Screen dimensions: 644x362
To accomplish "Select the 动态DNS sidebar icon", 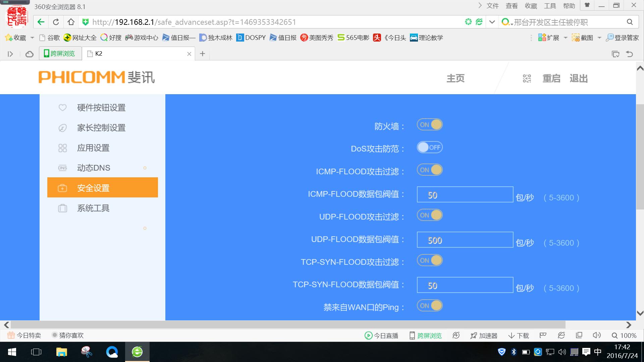I will click(x=62, y=168).
